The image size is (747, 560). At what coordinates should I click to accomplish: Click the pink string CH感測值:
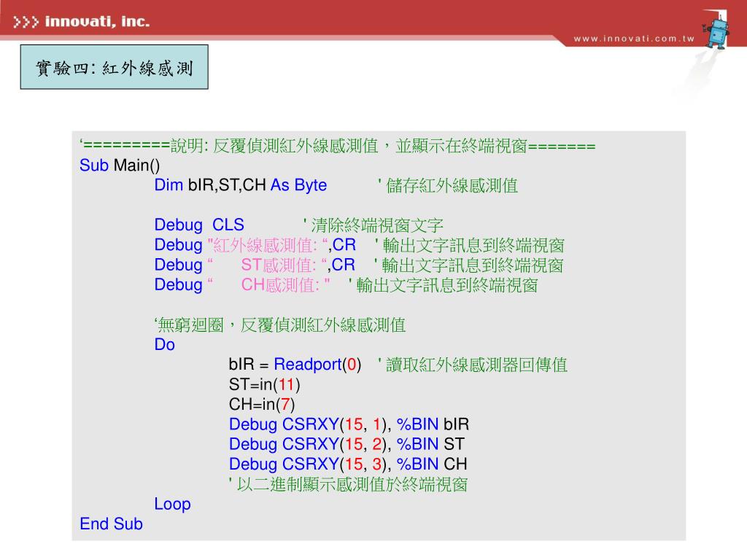click(269, 285)
